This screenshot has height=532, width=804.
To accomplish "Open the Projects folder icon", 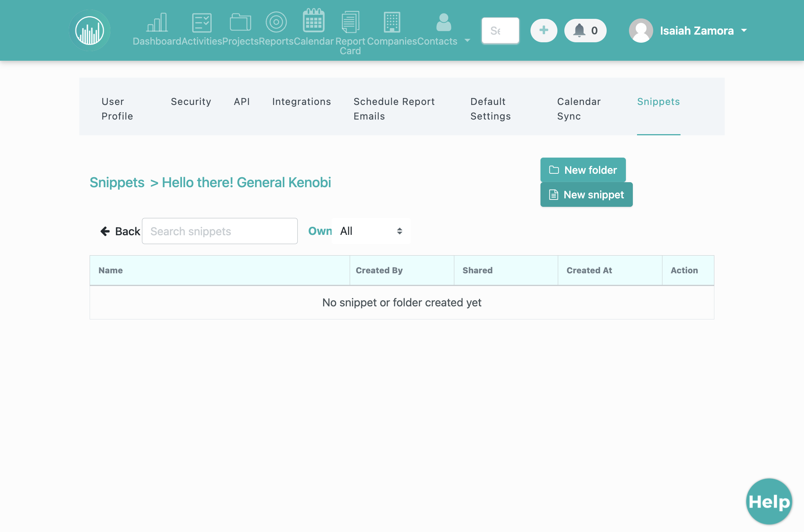I will click(240, 23).
